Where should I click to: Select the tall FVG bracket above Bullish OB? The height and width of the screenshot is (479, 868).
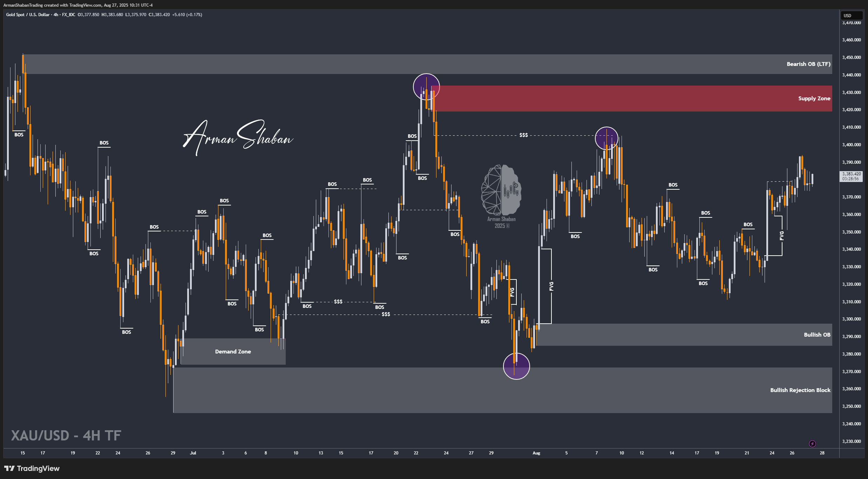(x=551, y=286)
